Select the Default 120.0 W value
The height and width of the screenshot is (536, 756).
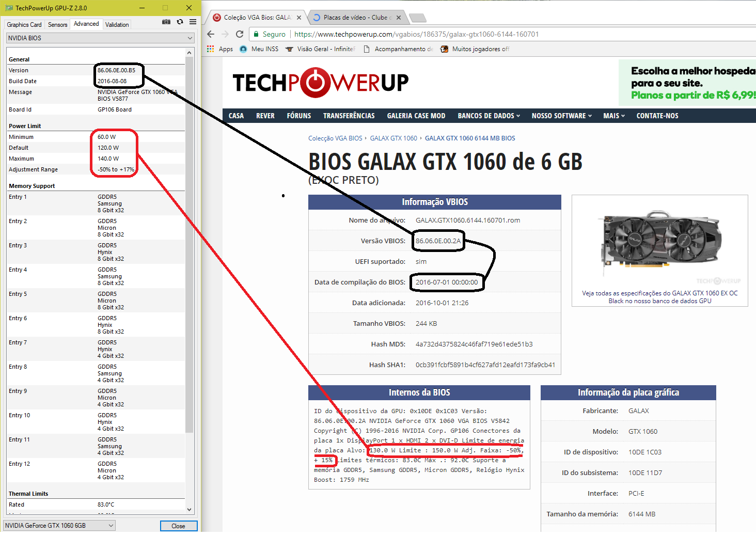108,148
